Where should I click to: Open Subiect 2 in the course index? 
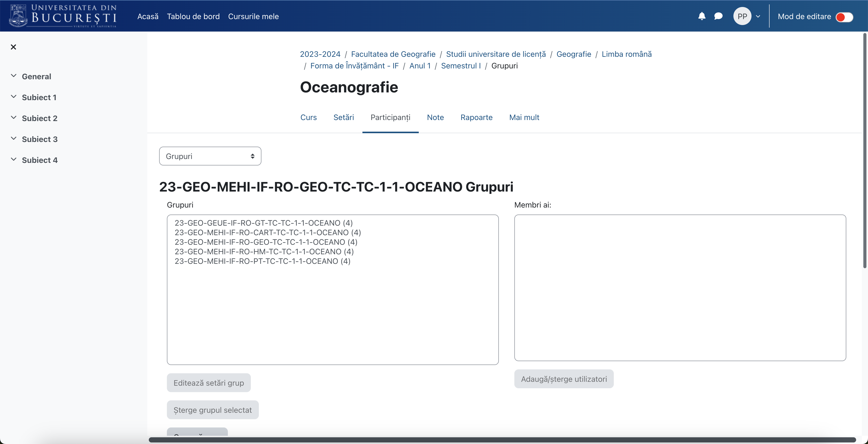coord(40,118)
